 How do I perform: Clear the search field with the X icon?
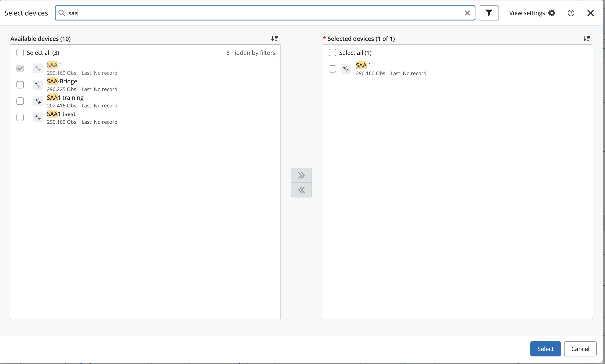click(x=467, y=13)
